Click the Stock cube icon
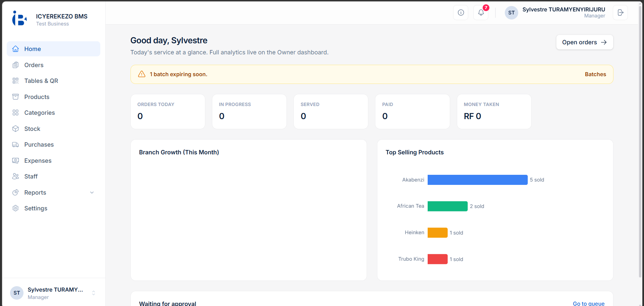The height and width of the screenshot is (306, 644). (15, 129)
